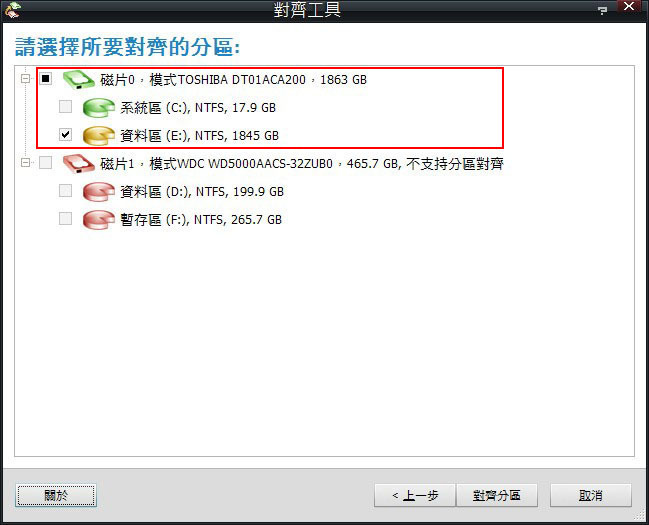Enable the 系統區 (C:) checkbox

point(65,106)
